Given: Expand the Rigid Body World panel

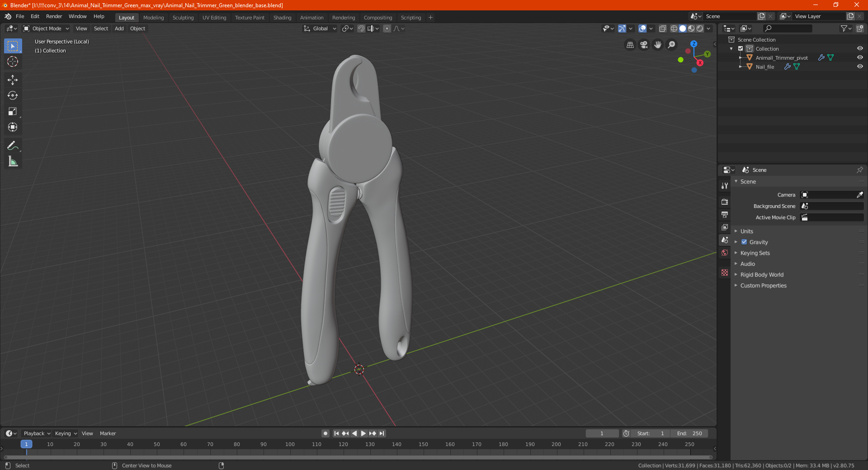Looking at the screenshot, I should (x=762, y=274).
